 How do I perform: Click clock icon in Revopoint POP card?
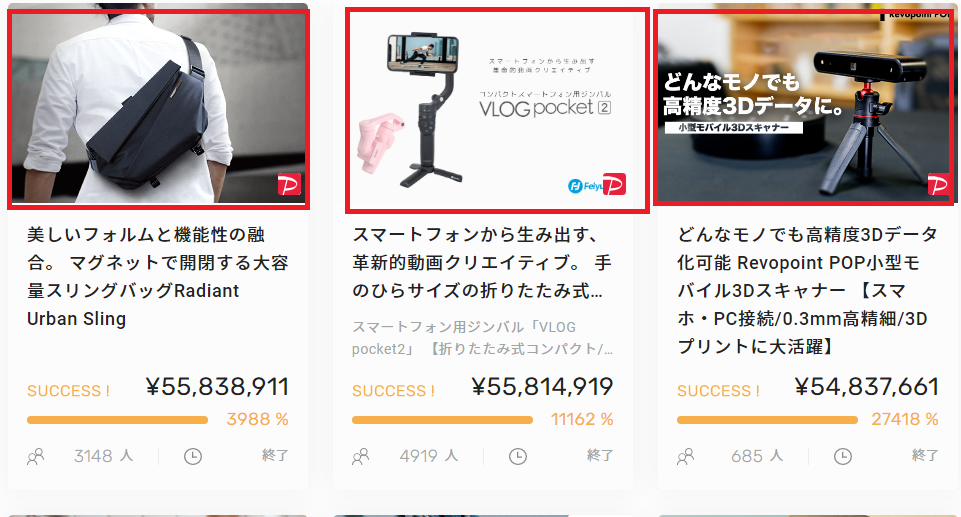point(843,456)
